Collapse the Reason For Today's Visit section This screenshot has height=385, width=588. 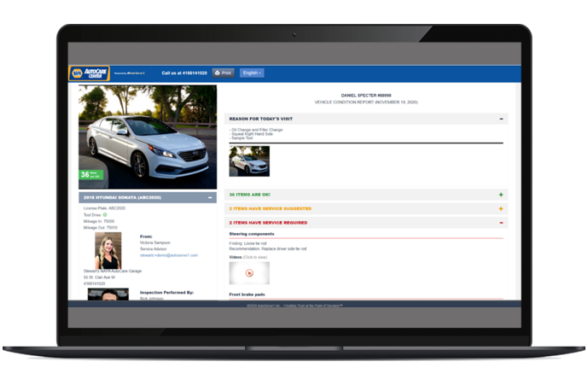[x=501, y=119]
